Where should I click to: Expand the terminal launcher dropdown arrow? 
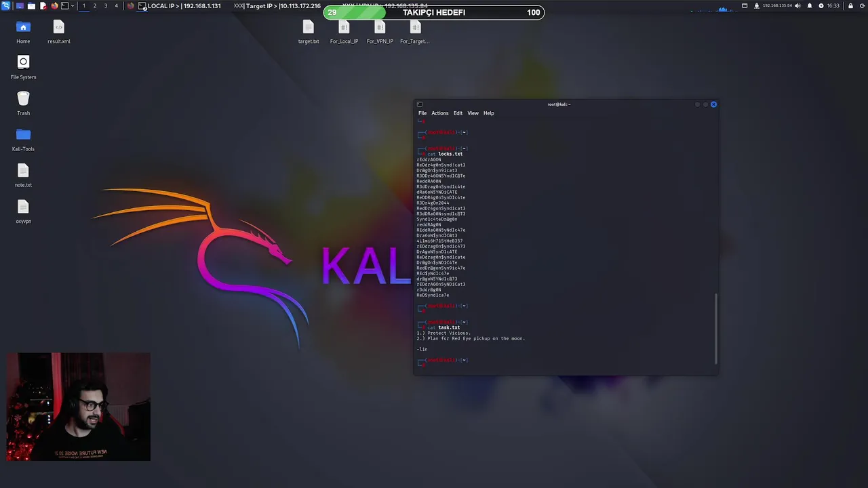(x=73, y=5)
